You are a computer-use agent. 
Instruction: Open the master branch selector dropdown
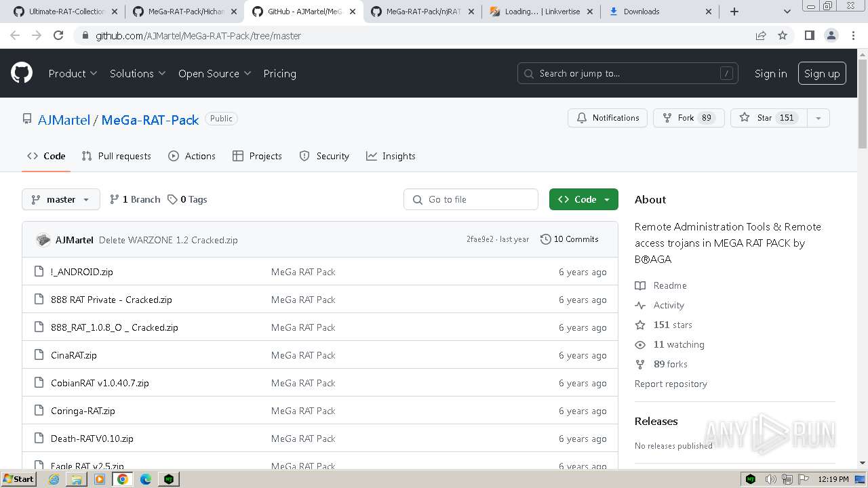(x=61, y=199)
